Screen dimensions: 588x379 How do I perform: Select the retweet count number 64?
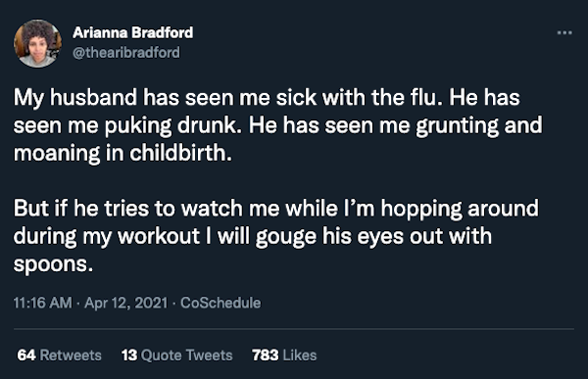26,355
